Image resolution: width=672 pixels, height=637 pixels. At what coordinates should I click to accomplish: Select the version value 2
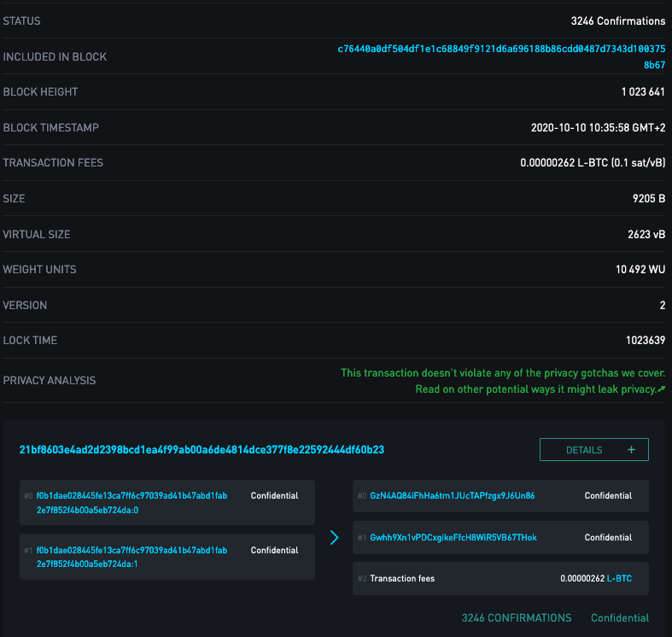(x=663, y=305)
